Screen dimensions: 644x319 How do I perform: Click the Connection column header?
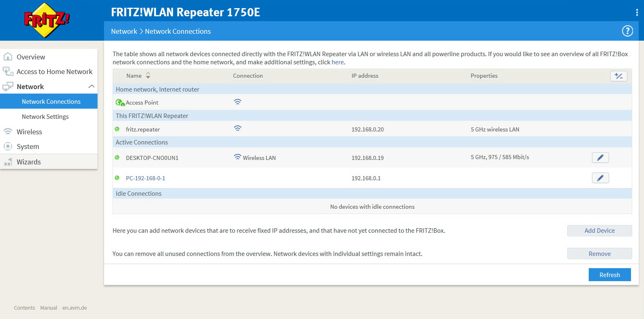pyautogui.click(x=248, y=76)
